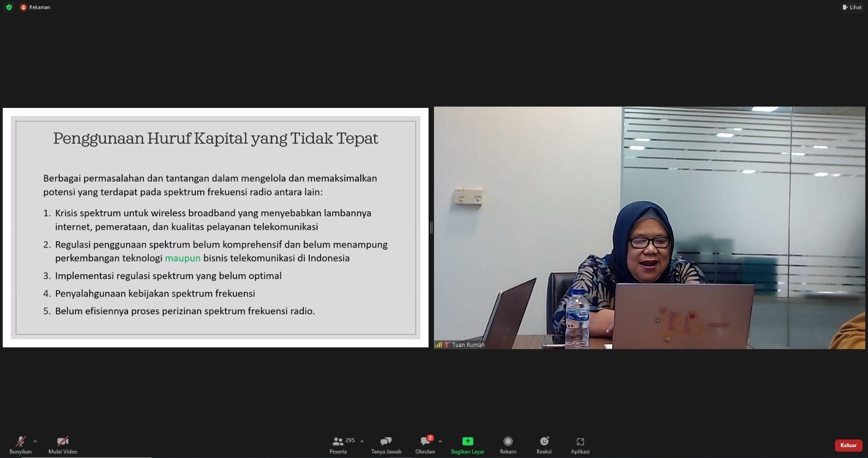Click the Rekaman recording indicator
868x458 pixels.
coord(36,7)
